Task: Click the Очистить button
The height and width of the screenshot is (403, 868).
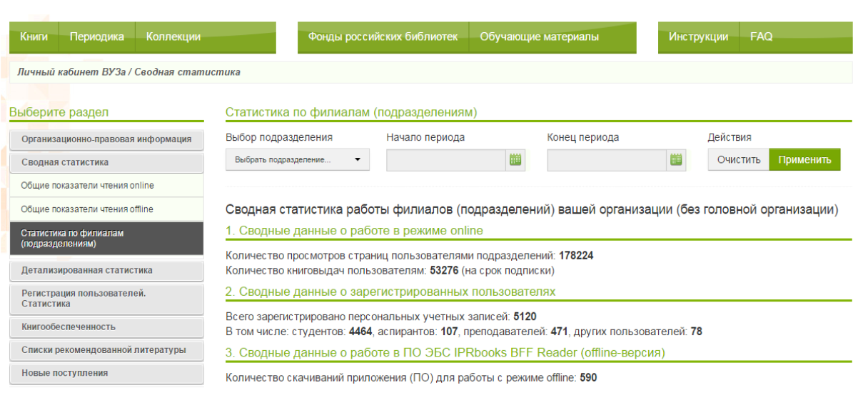Action: point(738,160)
